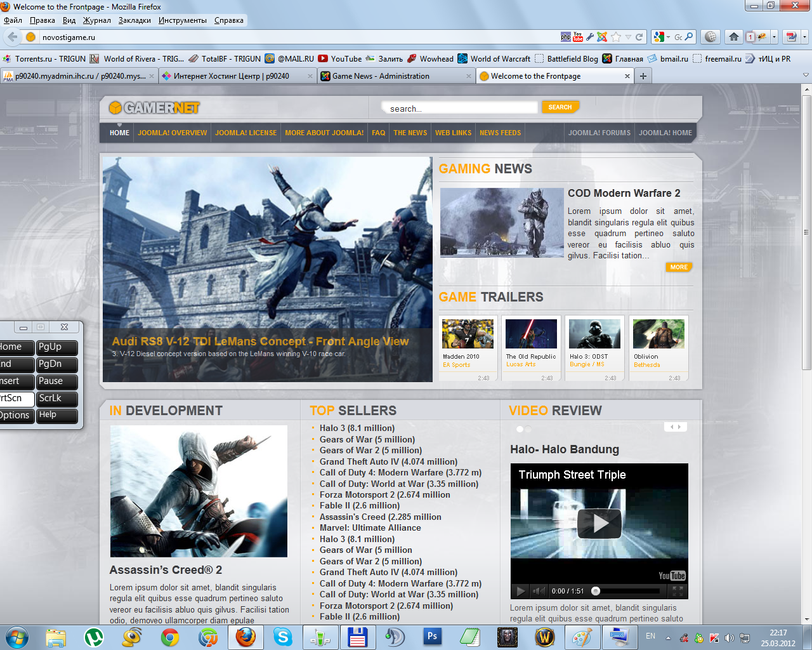
Task: Open the Oblivion trailer thumbnail
Action: click(658, 334)
